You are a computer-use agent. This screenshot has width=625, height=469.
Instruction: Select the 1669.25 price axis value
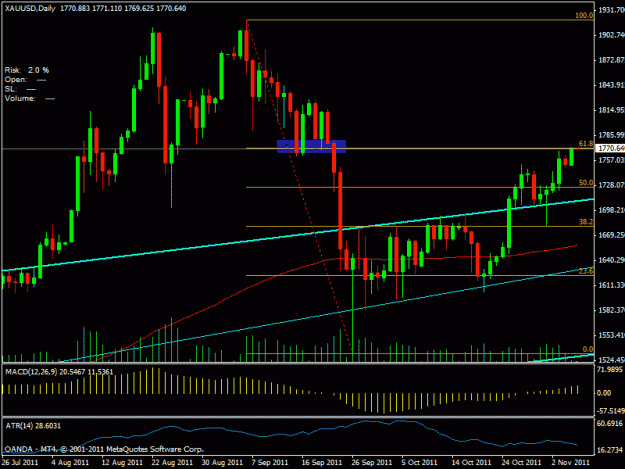coord(611,235)
